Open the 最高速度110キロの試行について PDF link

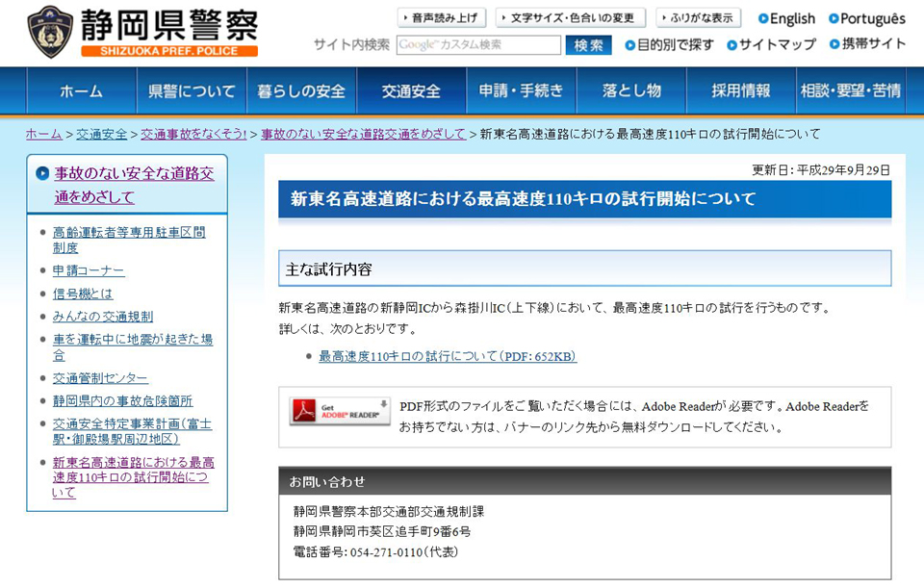pyautogui.click(x=448, y=356)
